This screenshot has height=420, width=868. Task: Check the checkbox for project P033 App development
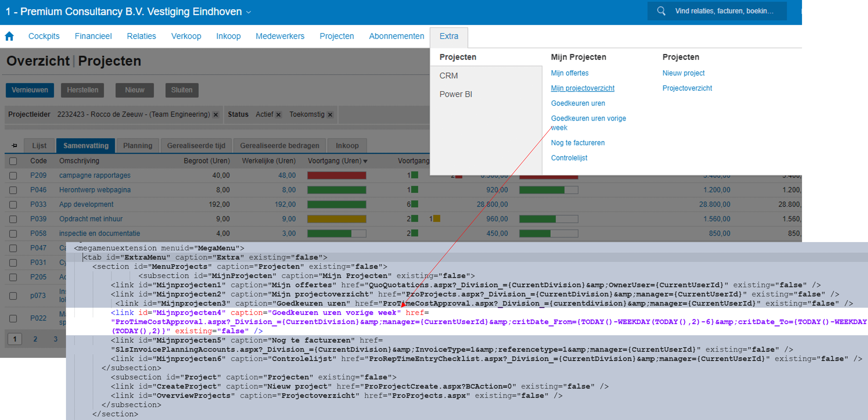(13, 204)
